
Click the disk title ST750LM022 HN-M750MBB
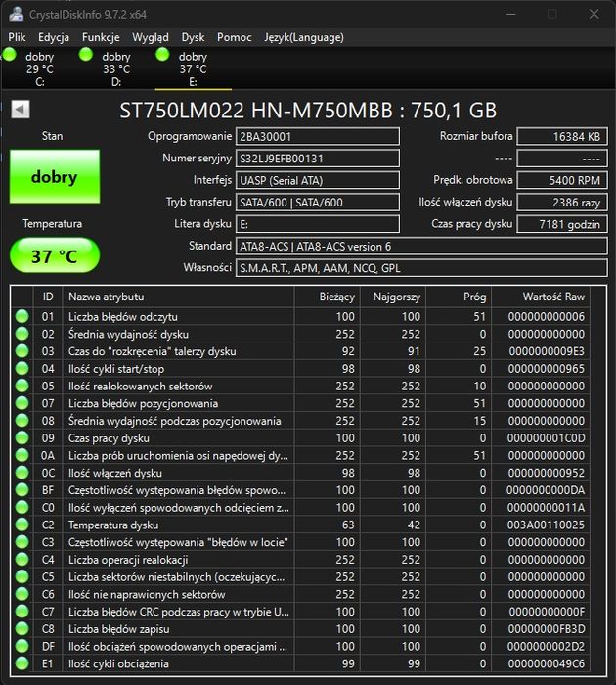coord(256,110)
